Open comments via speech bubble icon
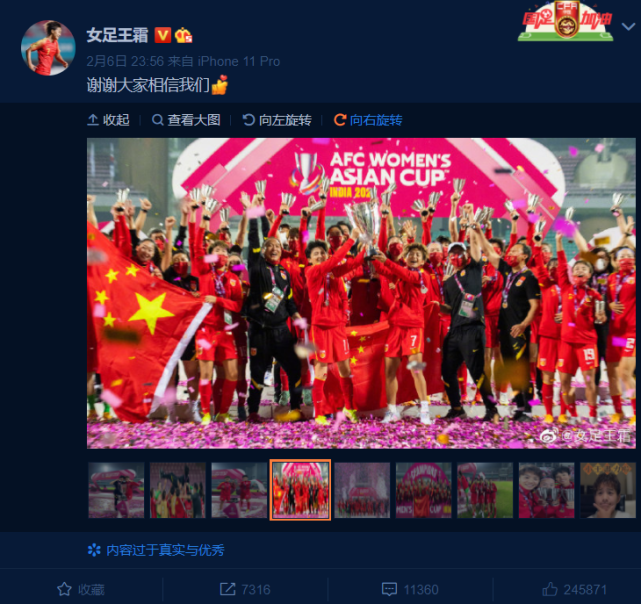Viewport: 641px width, 604px height. 389,589
